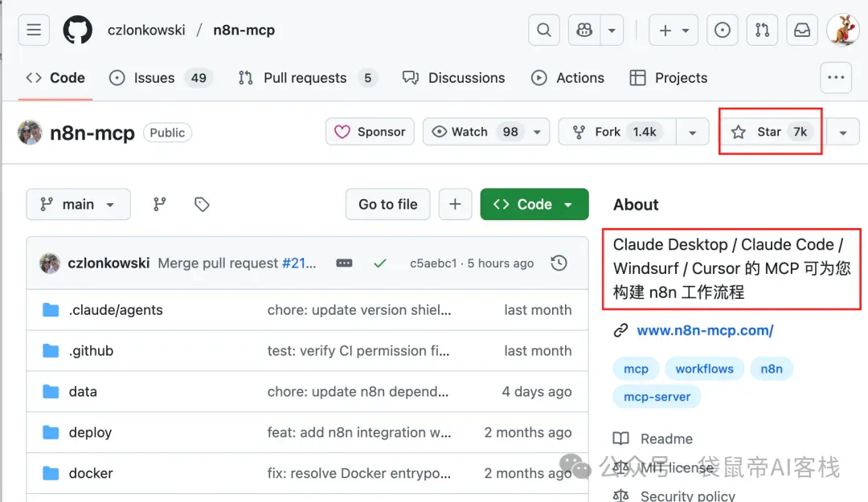Open the more tabs ellipsis menu
Image resolution: width=868 pixels, height=502 pixels.
(836, 77)
